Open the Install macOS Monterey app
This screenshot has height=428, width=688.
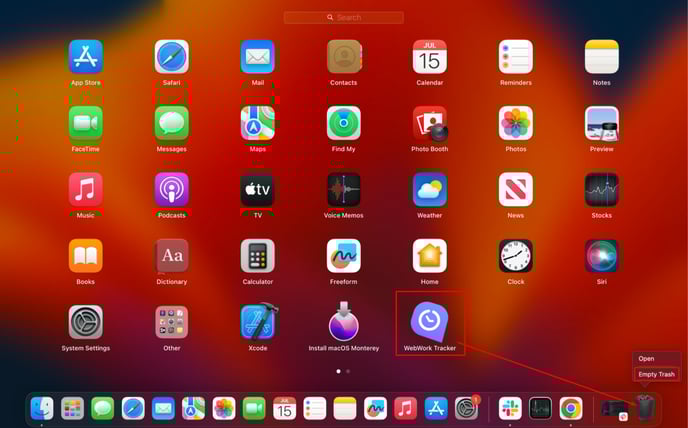(344, 321)
